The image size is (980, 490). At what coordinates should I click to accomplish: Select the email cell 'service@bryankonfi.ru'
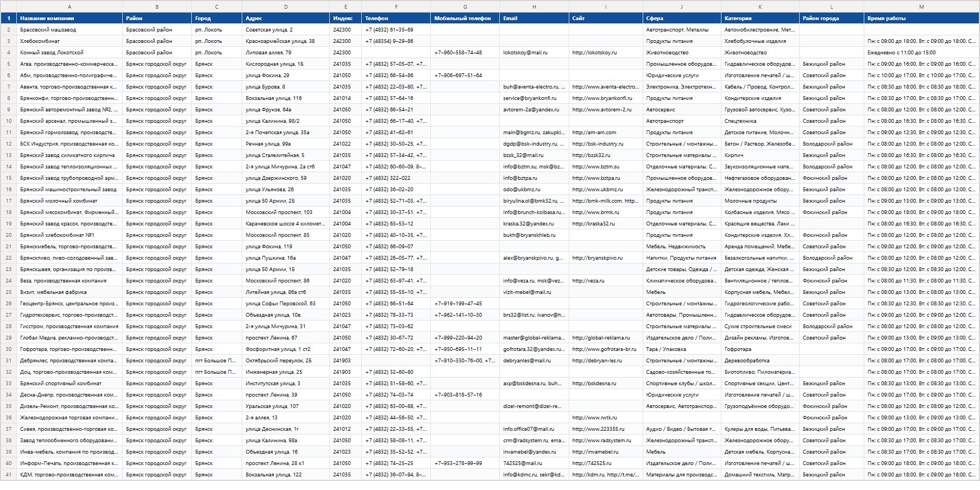click(x=534, y=98)
